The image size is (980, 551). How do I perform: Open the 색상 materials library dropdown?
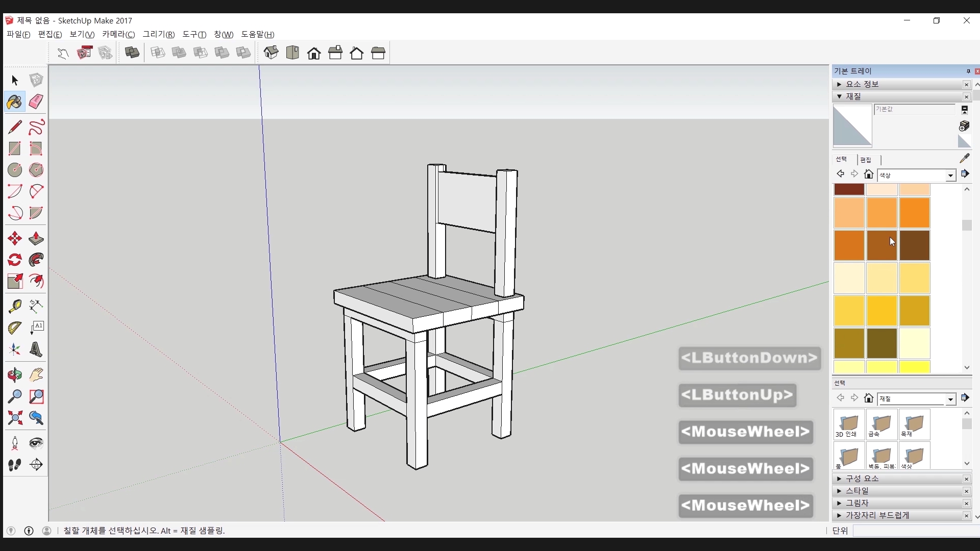click(950, 175)
